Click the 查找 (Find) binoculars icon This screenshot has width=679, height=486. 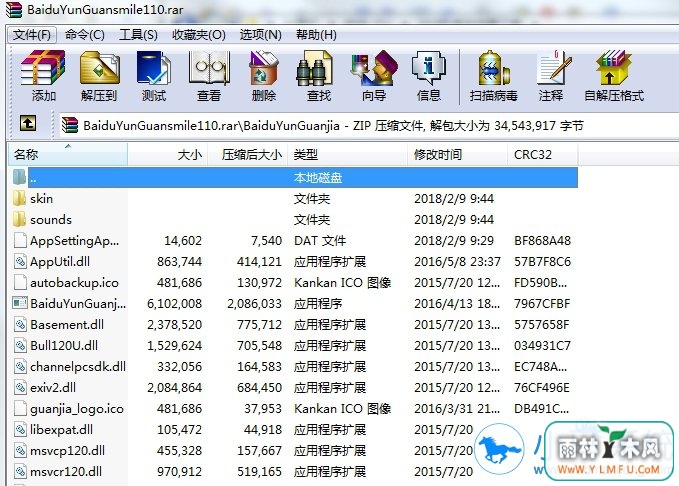(315, 68)
